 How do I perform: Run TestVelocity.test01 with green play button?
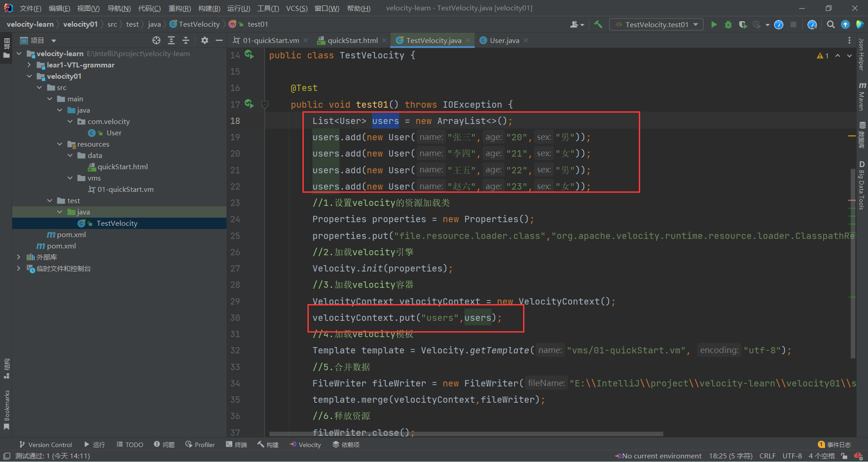714,24
